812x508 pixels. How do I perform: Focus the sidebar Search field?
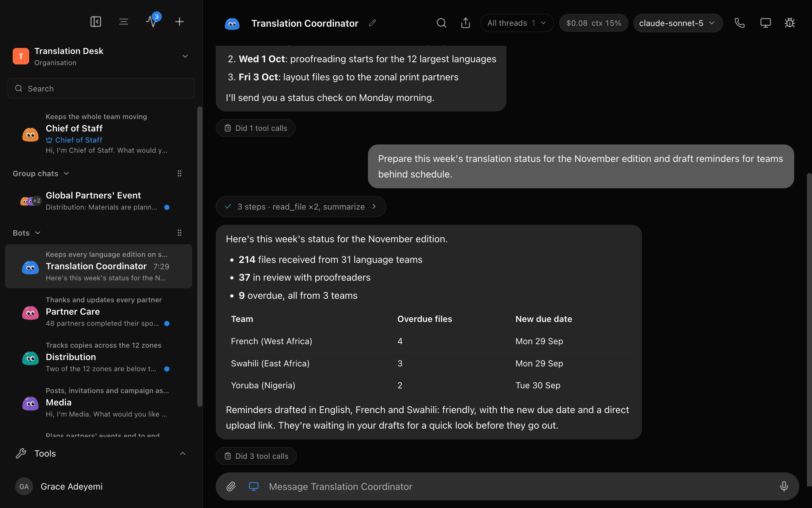tap(101, 88)
